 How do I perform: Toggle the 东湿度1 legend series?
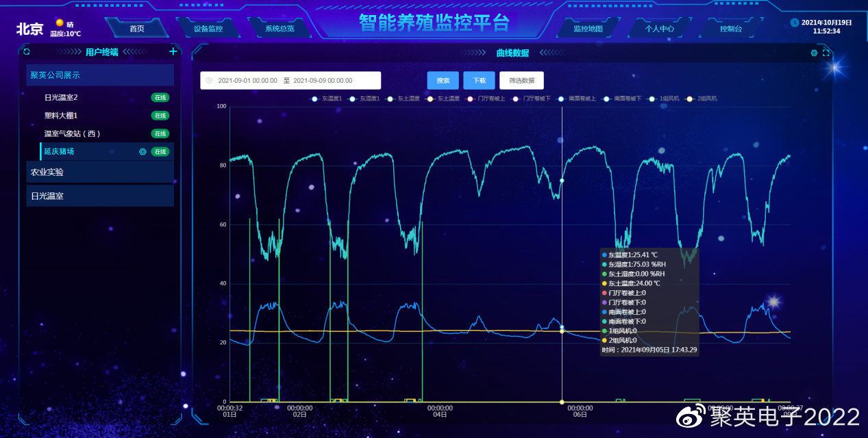[x=364, y=99]
